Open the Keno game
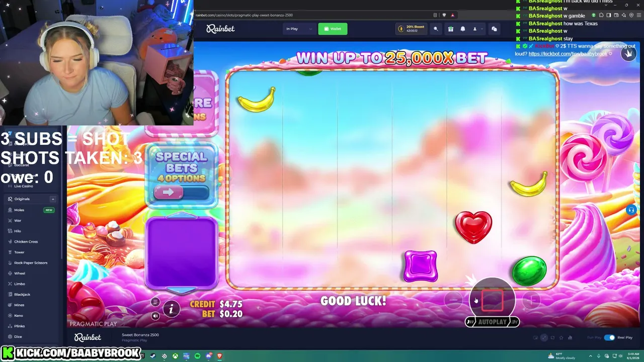Viewport: 644px width, 362px height. 19,315
